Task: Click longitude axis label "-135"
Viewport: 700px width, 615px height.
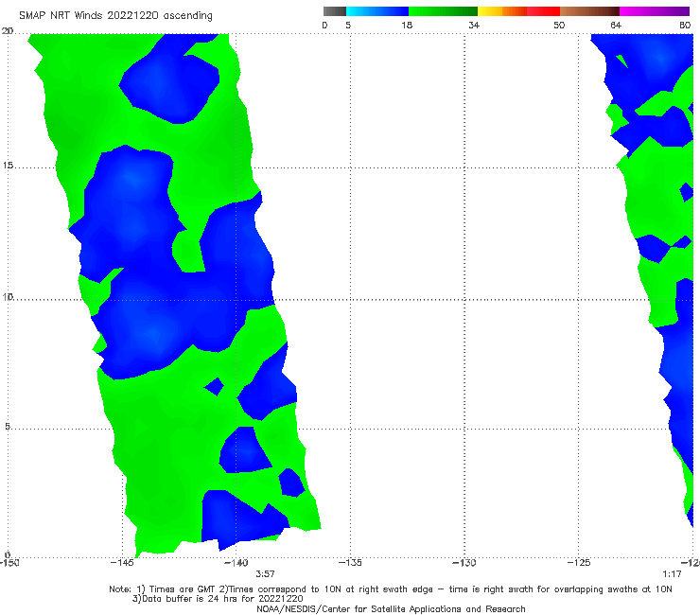Action: tap(350, 563)
